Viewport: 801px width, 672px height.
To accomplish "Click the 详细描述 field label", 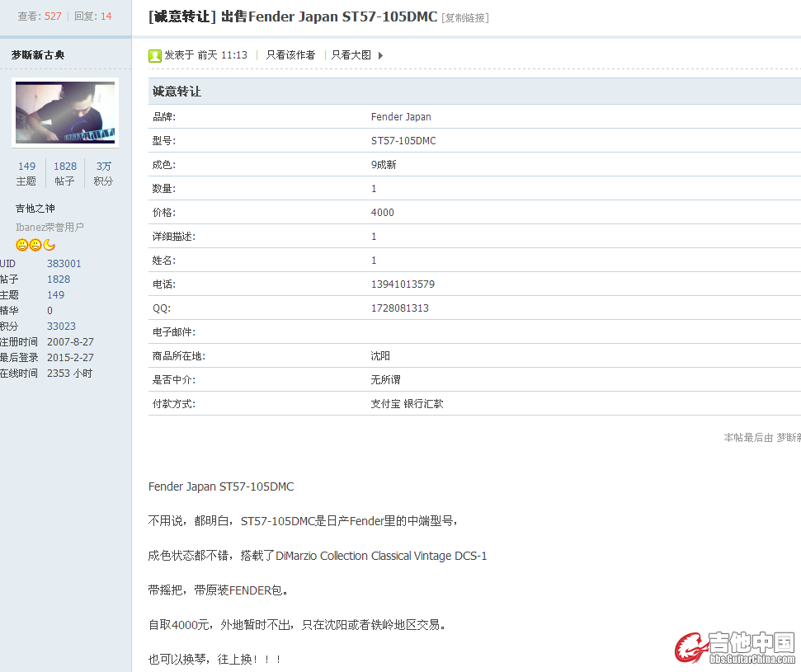I will point(174,237).
